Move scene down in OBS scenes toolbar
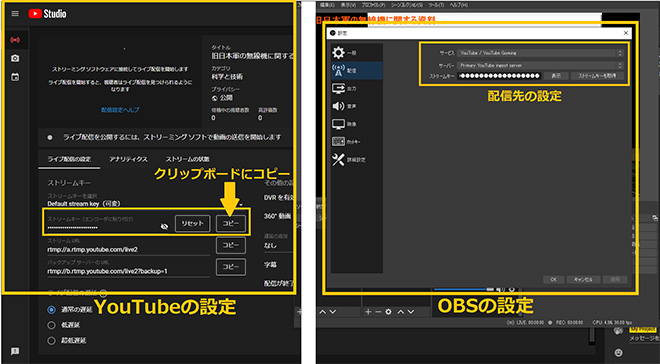Screen dimensions: 660x364 (333, 312)
